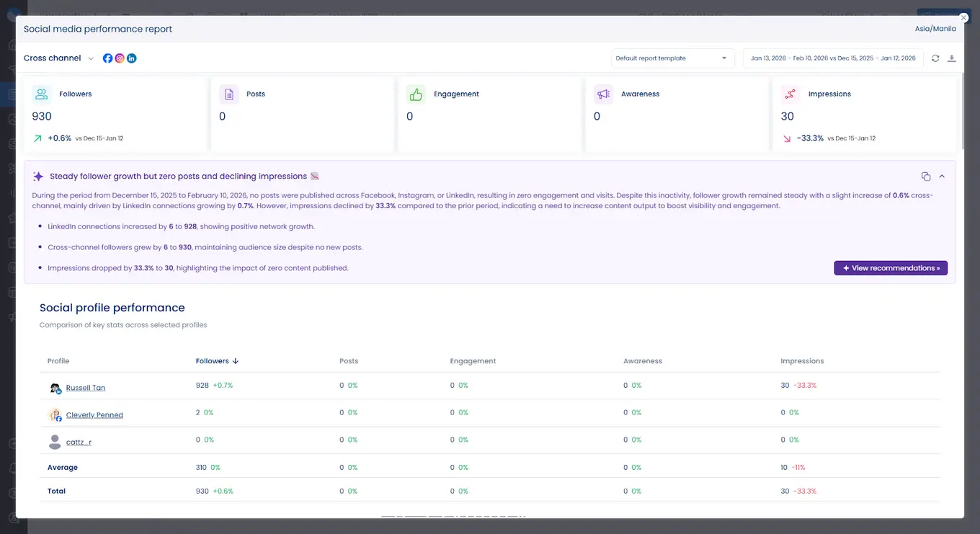This screenshot has height=534, width=980.
Task: Click the Facebook channel icon
Action: point(108,58)
